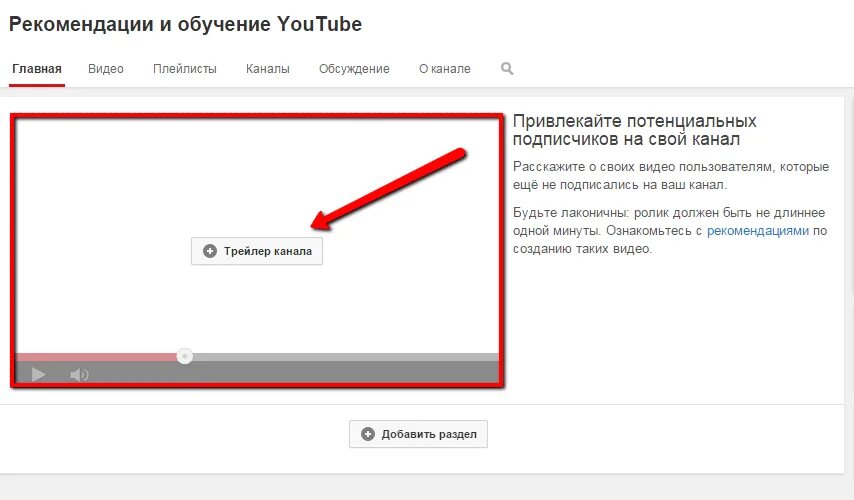Click the plus icon on Трейлер канала
This screenshot has height=500, width=854.
pos(210,251)
